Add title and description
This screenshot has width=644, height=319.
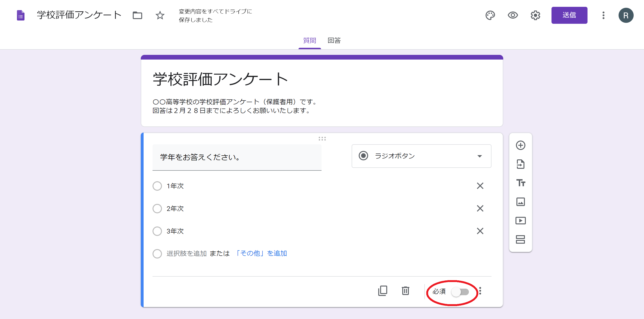point(520,183)
